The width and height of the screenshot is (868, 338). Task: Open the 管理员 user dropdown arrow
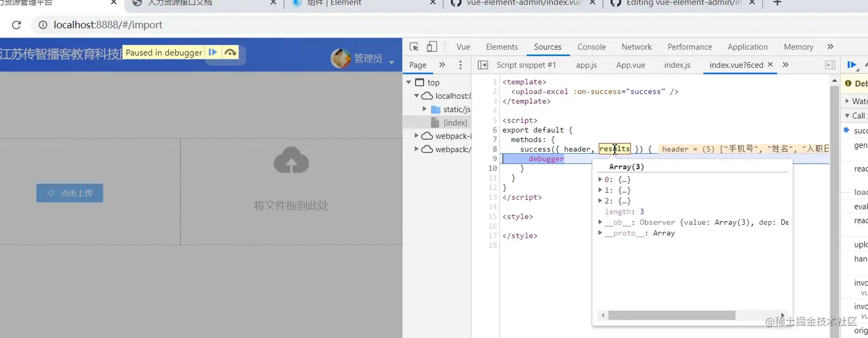[x=392, y=62]
